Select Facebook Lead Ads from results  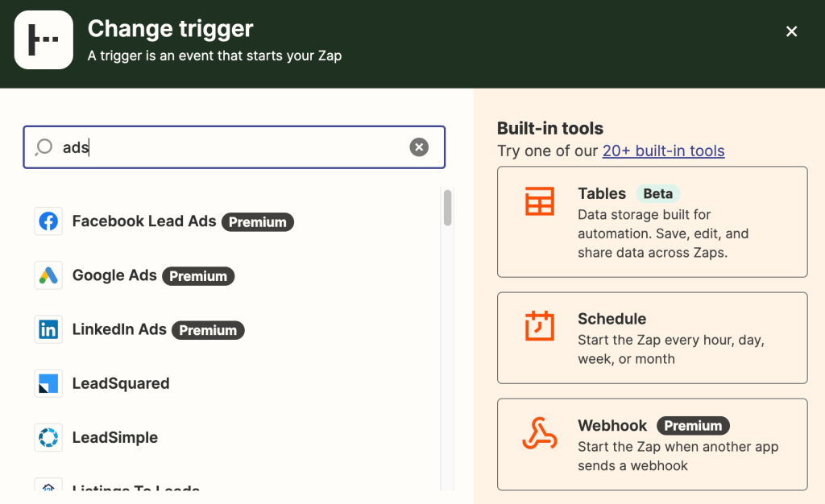tap(144, 221)
